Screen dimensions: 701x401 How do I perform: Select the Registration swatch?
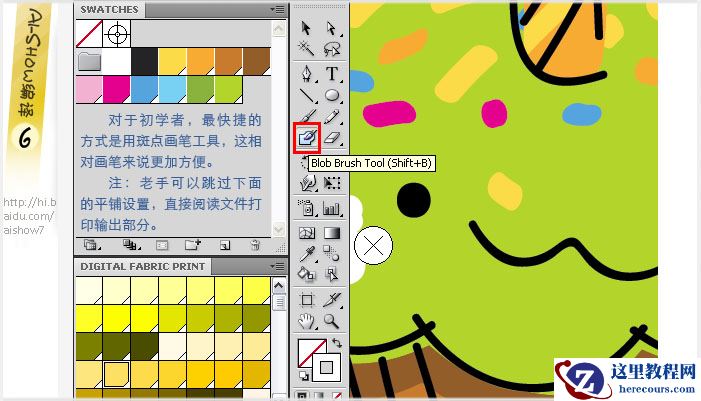click(x=117, y=34)
